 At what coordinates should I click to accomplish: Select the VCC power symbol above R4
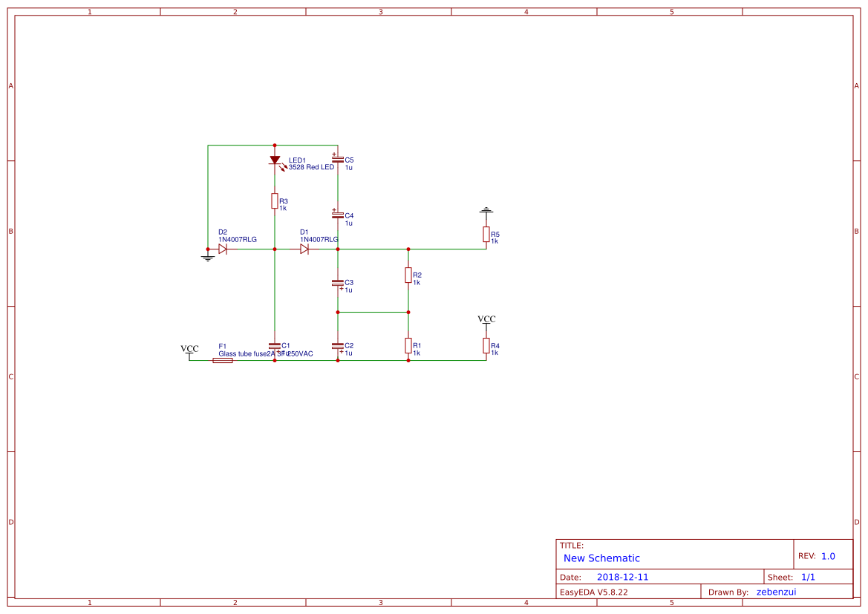tap(486, 320)
